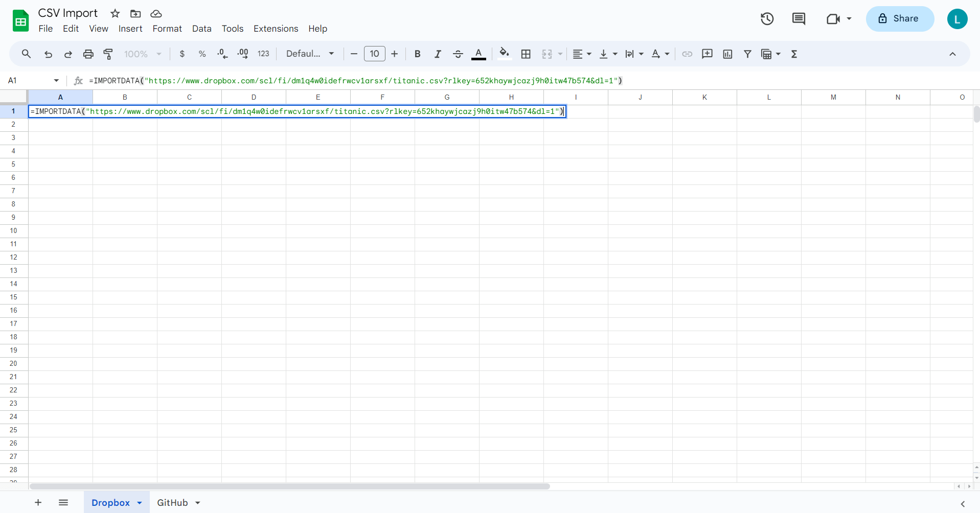Insert a comment
980x513 pixels.
[x=707, y=54]
